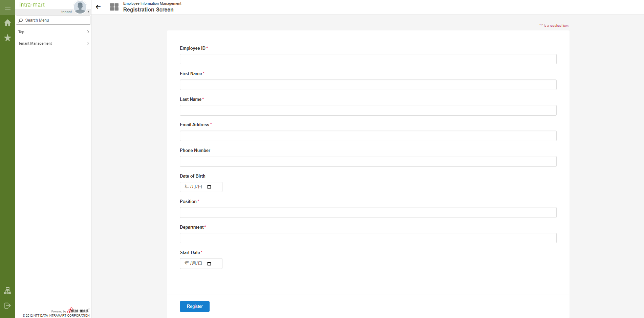Click the Search Menu field
The image size is (644, 318).
(53, 20)
